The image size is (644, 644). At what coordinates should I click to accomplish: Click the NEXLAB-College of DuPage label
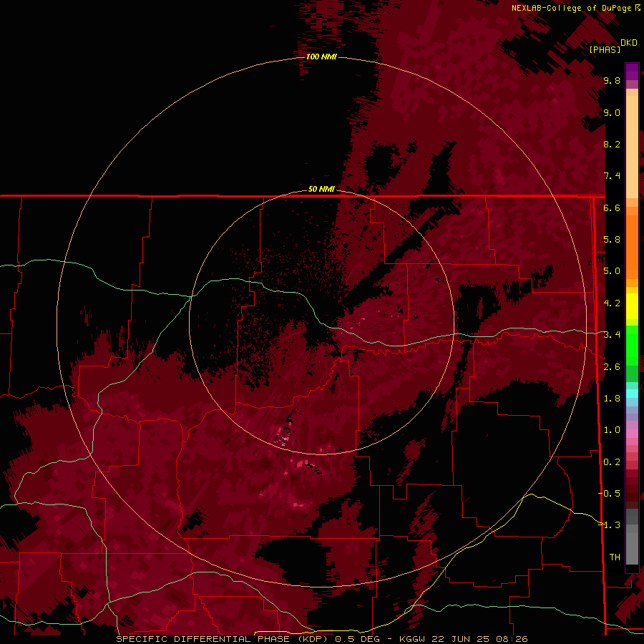click(573, 8)
